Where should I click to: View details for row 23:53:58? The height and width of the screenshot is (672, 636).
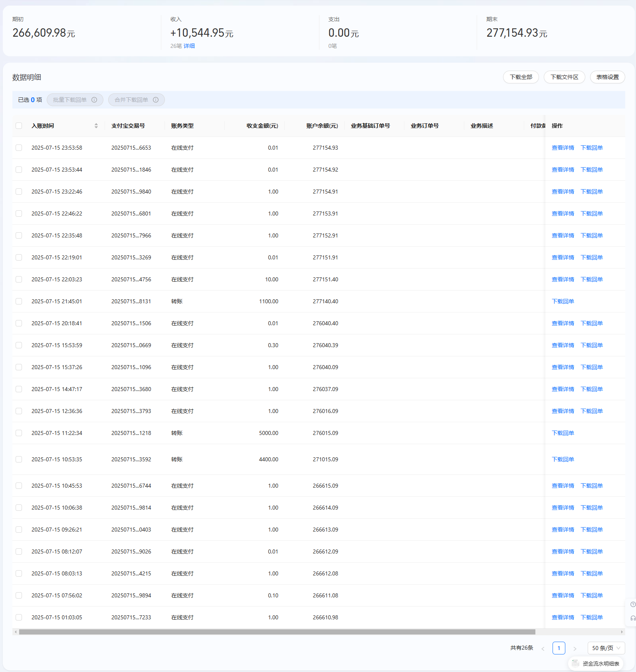563,148
